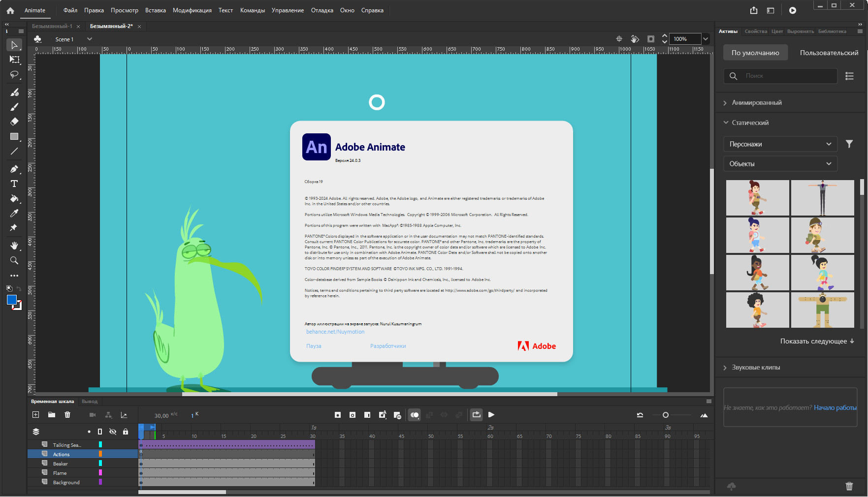Open the timeline panel options menu
The width and height of the screenshot is (868, 497).
click(709, 401)
